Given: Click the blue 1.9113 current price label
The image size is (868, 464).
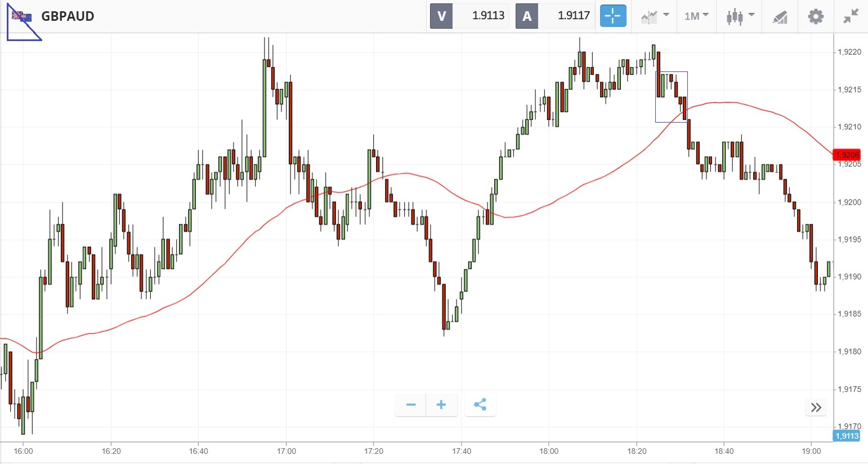Looking at the screenshot, I should click(x=847, y=436).
